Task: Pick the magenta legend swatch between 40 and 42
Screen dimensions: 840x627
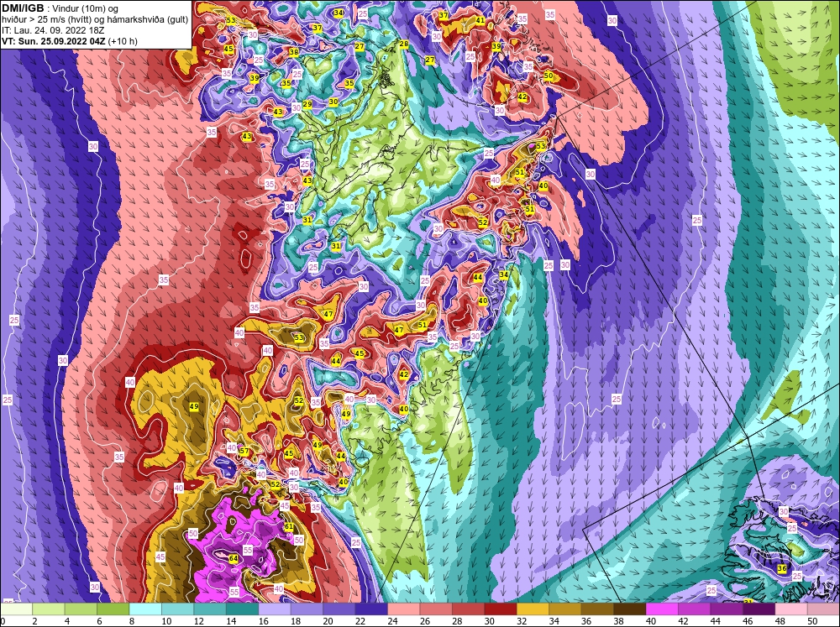Action: (x=662, y=609)
